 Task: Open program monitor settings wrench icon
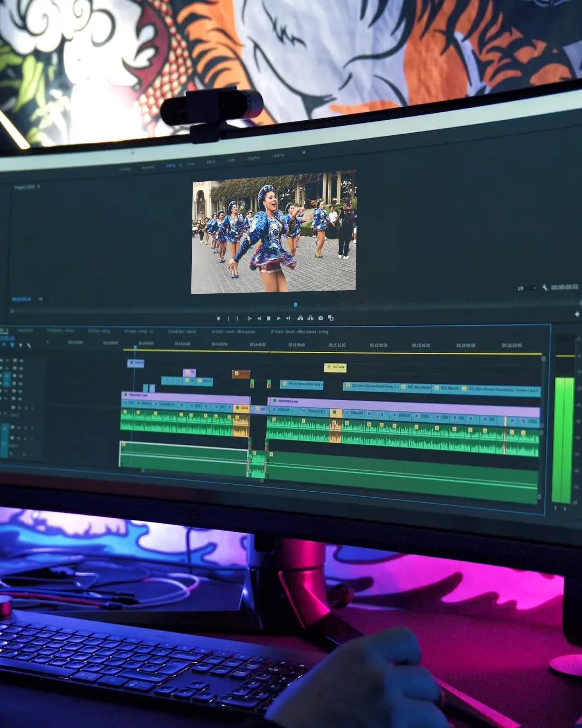[544, 287]
